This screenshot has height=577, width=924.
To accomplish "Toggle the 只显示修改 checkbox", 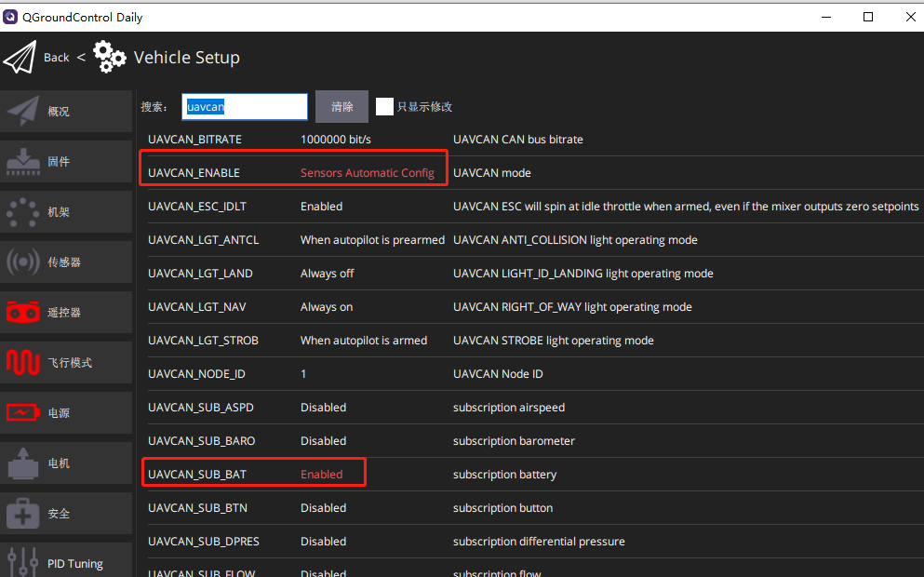I will 384,107.
